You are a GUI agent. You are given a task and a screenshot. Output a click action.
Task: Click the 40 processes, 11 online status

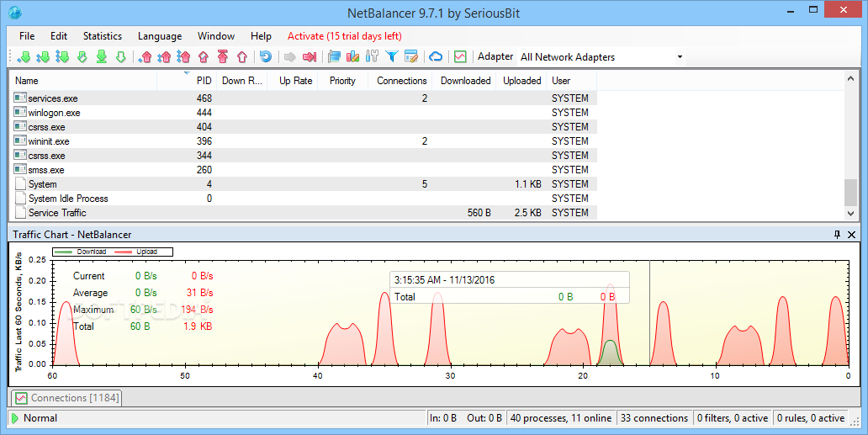pos(561,418)
